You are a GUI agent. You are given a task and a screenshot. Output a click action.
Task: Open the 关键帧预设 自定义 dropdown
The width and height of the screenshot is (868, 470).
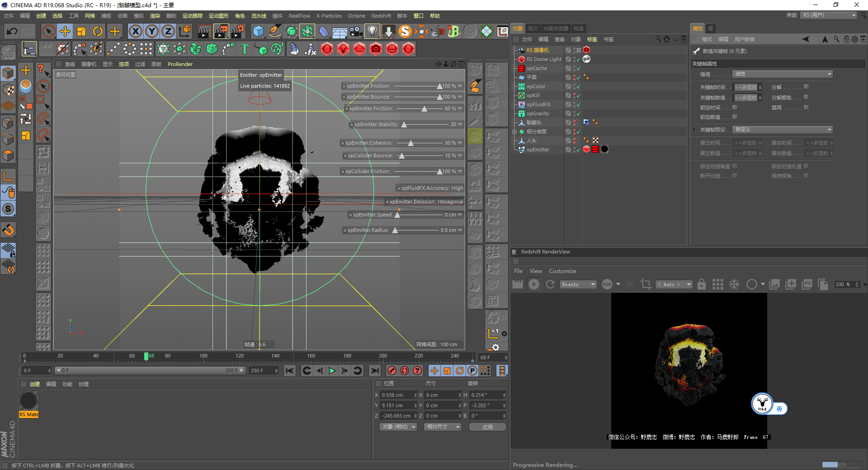(783, 130)
